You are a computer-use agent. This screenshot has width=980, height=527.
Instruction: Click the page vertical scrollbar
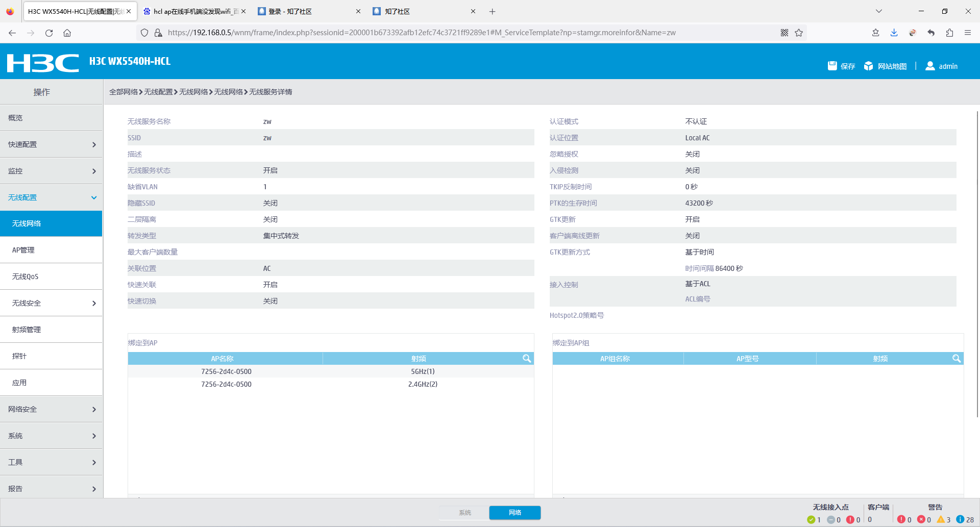click(x=977, y=264)
